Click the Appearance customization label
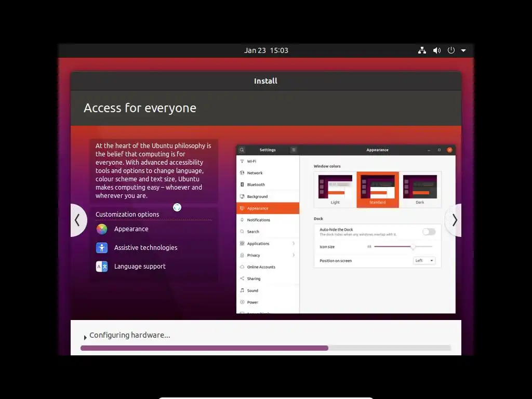This screenshot has width=532, height=399. pos(131,229)
